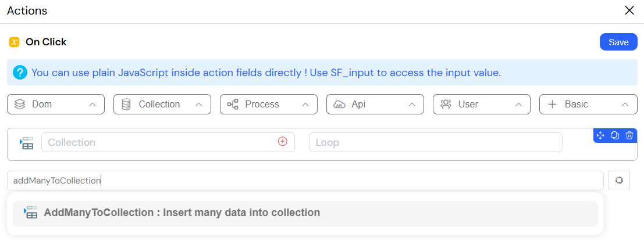Delete the action with the trash icon

tap(629, 135)
